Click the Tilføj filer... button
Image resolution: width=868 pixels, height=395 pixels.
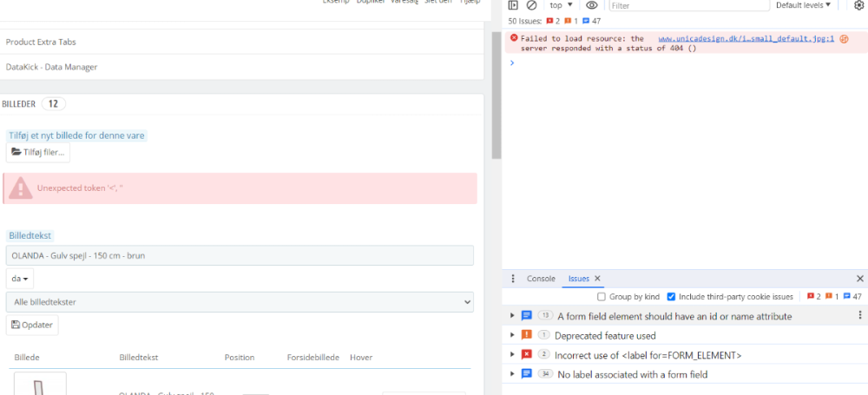pos(38,153)
